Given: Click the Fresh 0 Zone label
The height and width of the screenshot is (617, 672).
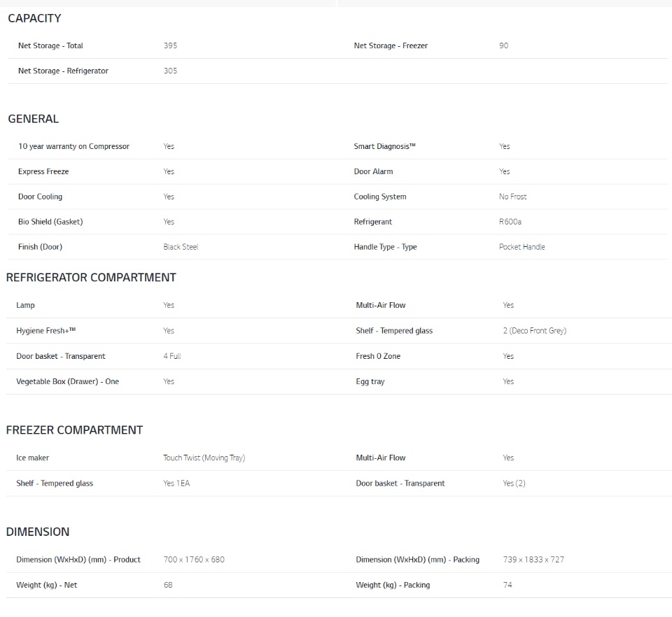Looking at the screenshot, I should tap(378, 356).
